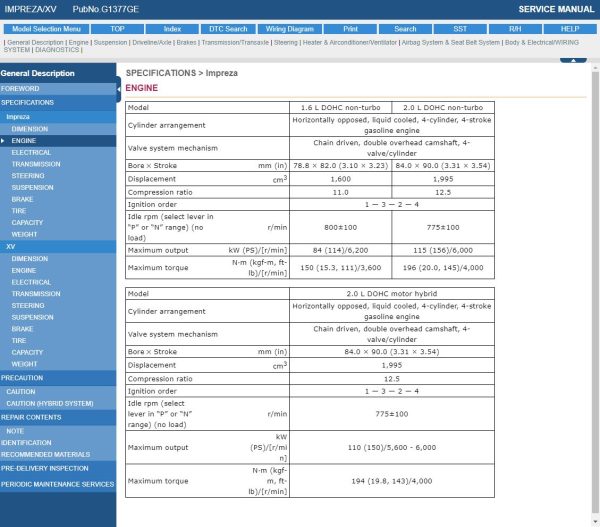Open XV BRAKE specifications
The image size is (600, 527).
tap(58, 329)
